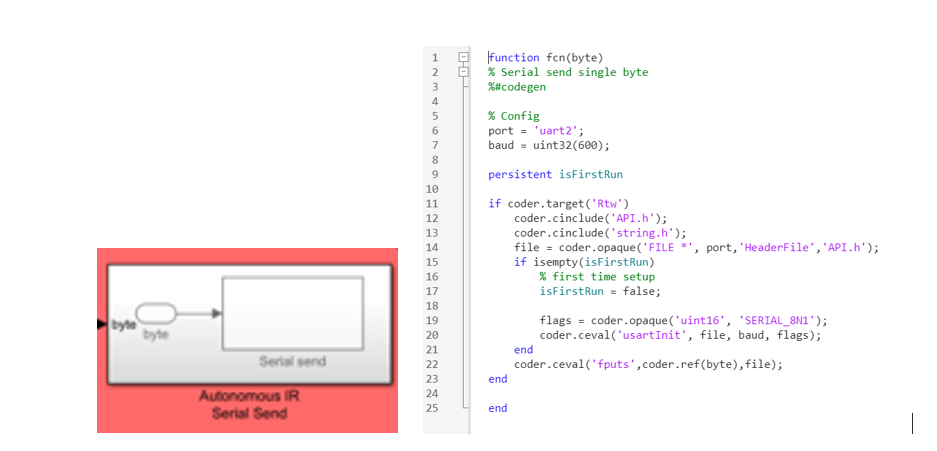Image resolution: width=937 pixels, height=451 pixels.
Task: Collapse the function fcn fold marker
Action: coord(462,58)
